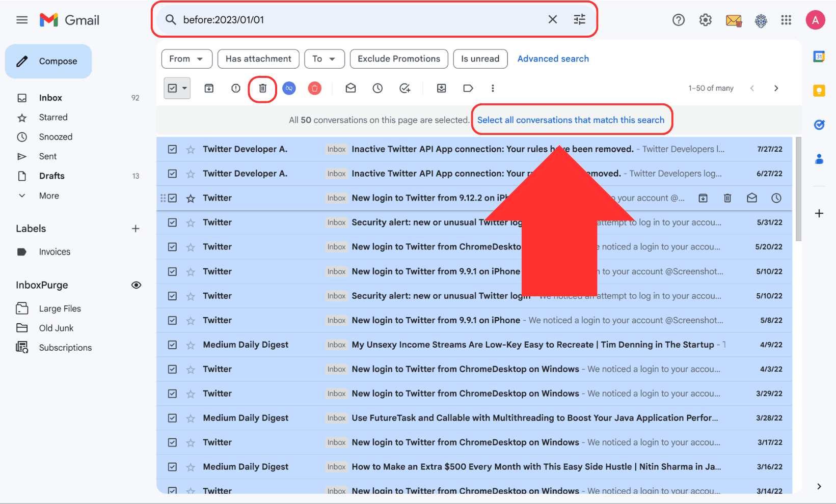Image resolution: width=836 pixels, height=504 pixels.
Task: Clear the search with the X icon
Action: tap(552, 19)
